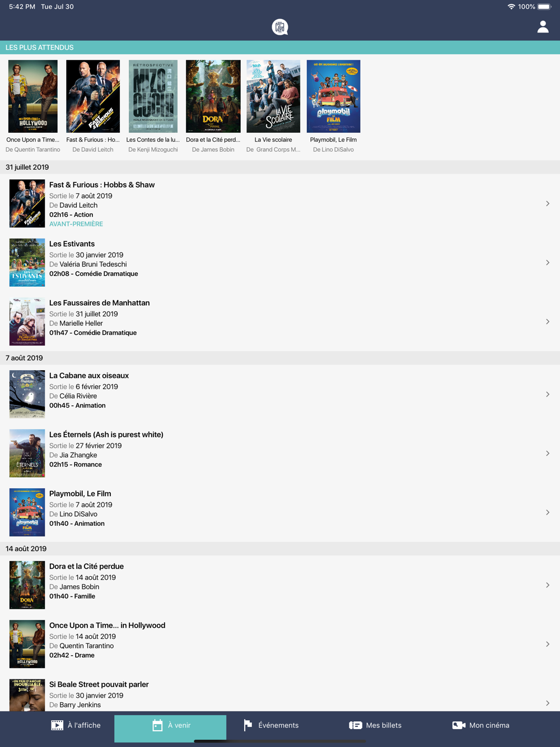This screenshot has height=747, width=560.
Task: Tap the À venir calendar icon
Action: click(x=157, y=725)
